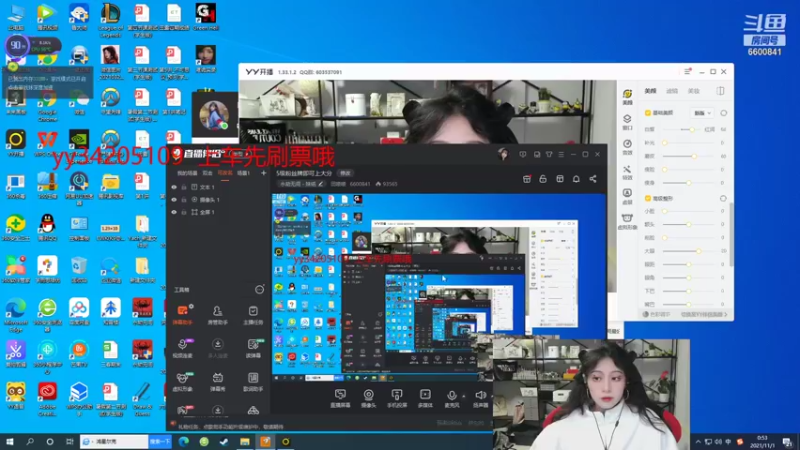Click 色彩调节 at YY panel bottom
800x450 pixels.
657,314
